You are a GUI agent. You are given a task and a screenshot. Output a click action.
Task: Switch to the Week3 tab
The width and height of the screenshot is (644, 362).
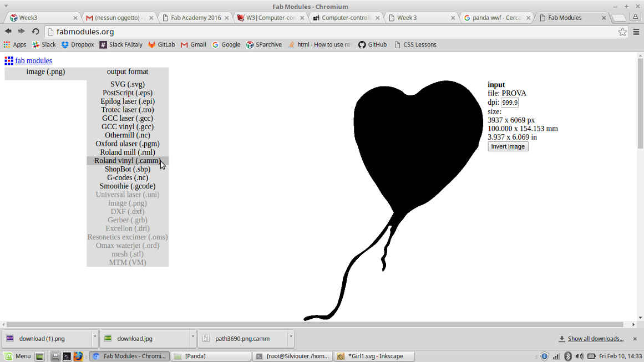point(43,18)
